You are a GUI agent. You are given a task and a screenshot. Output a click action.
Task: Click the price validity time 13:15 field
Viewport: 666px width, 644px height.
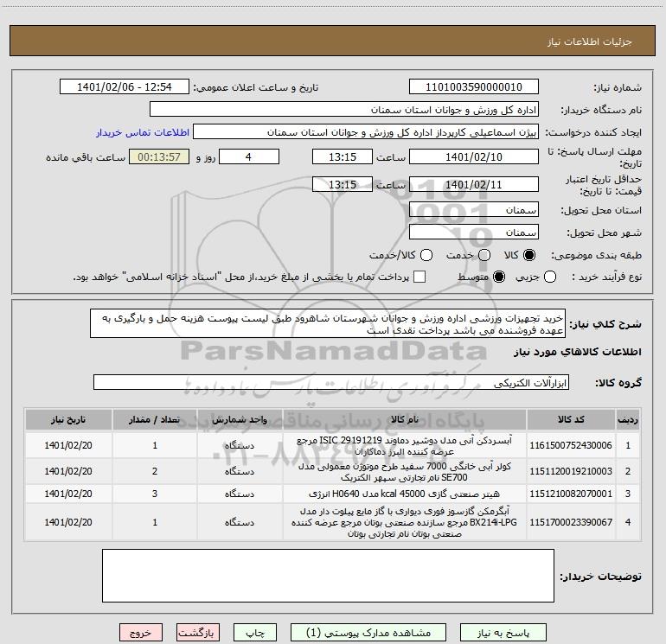coord(343,184)
